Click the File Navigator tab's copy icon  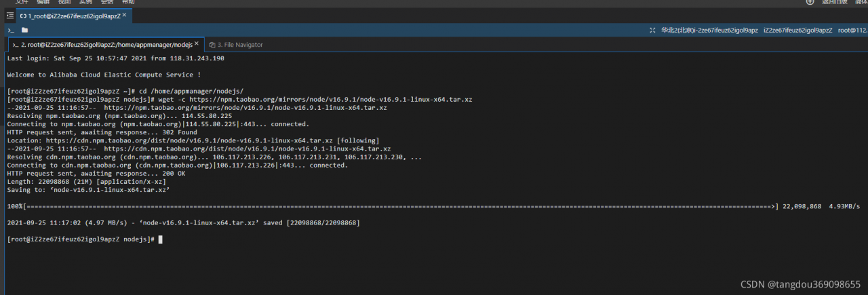pos(212,45)
